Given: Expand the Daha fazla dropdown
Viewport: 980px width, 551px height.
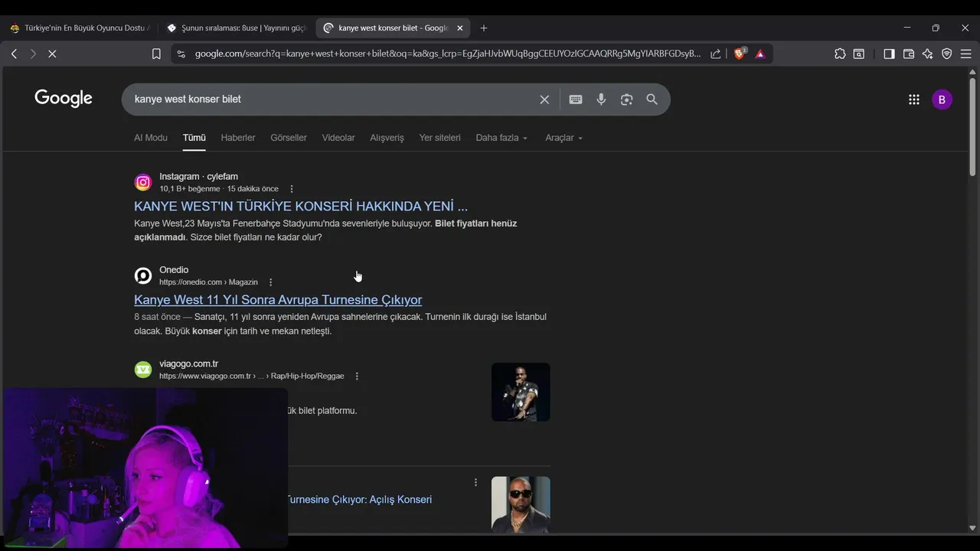Looking at the screenshot, I should tap(501, 138).
